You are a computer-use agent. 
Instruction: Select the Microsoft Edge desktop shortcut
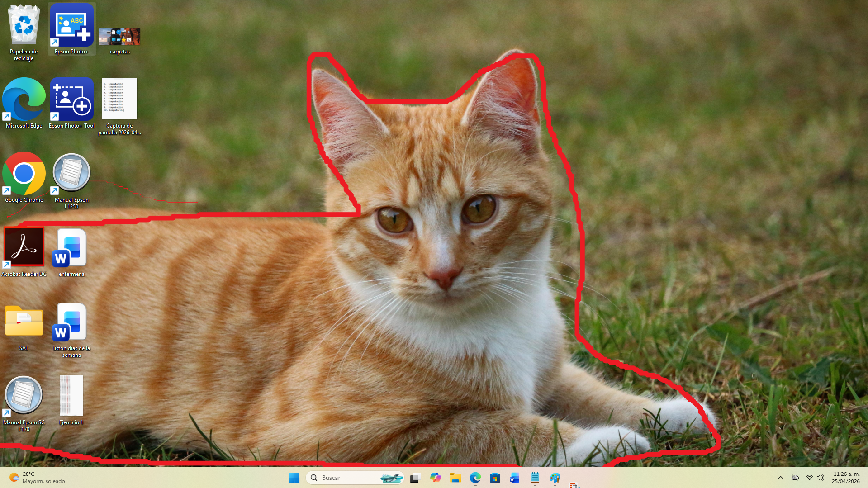click(24, 99)
